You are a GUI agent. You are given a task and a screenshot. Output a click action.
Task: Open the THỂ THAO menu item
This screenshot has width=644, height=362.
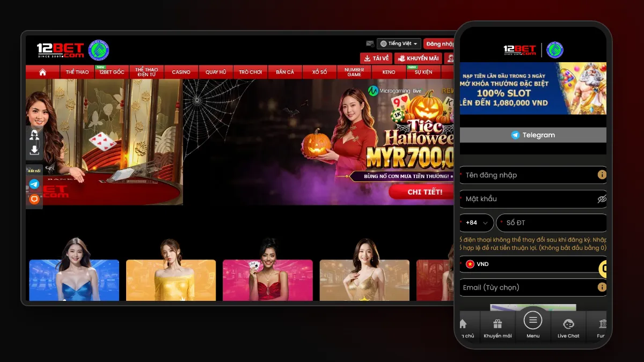point(77,72)
